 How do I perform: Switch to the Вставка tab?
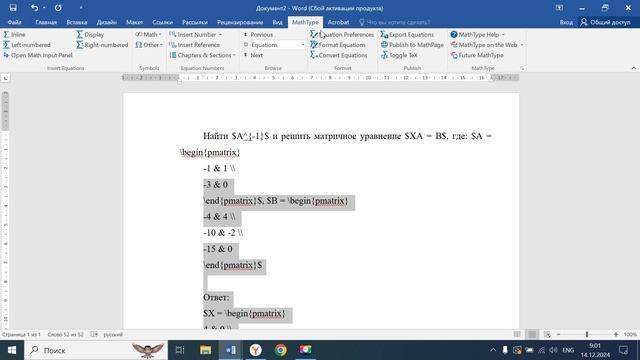pos(77,22)
